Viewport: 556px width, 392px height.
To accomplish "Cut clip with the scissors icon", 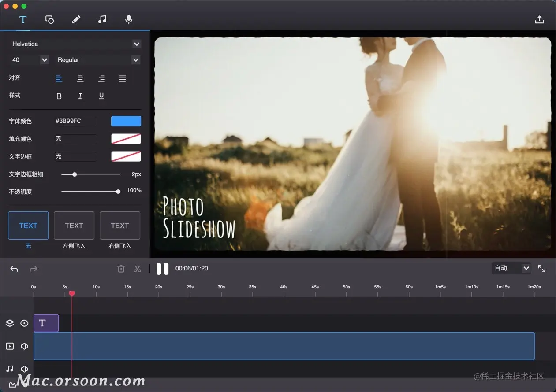I will (138, 269).
